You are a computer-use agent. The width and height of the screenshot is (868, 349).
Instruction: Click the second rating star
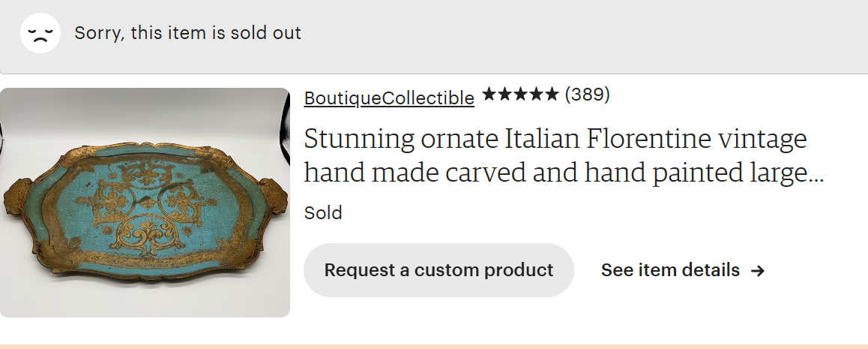pyautogui.click(x=505, y=95)
